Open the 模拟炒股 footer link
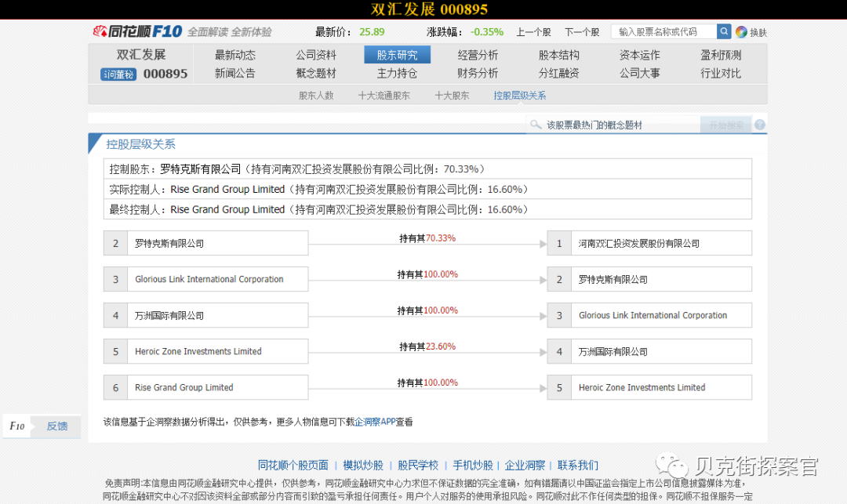847x504 pixels. click(x=363, y=465)
